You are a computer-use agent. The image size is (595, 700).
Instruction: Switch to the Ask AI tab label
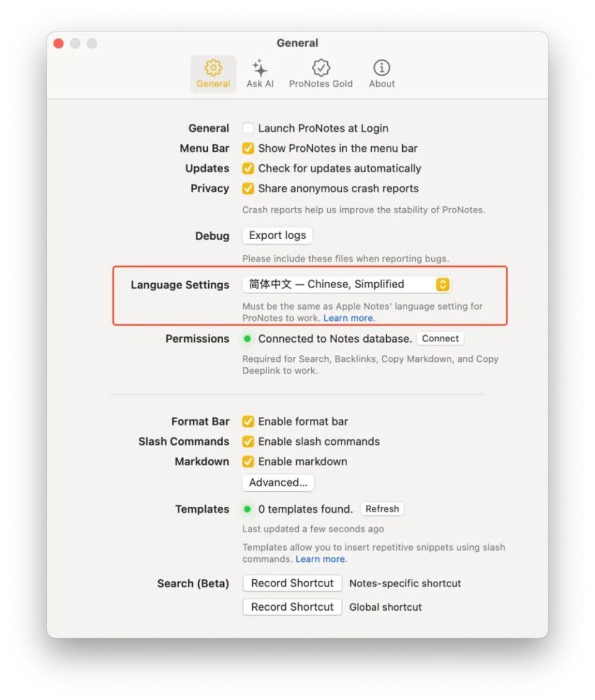point(260,84)
